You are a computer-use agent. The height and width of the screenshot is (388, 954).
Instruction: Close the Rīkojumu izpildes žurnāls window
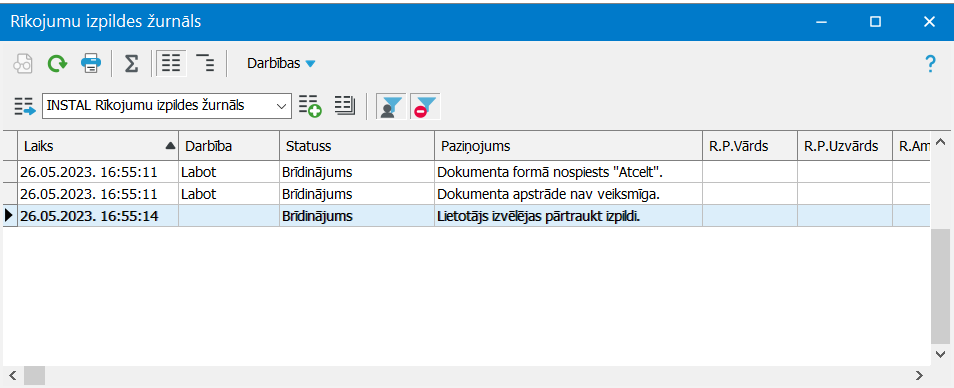click(x=929, y=22)
